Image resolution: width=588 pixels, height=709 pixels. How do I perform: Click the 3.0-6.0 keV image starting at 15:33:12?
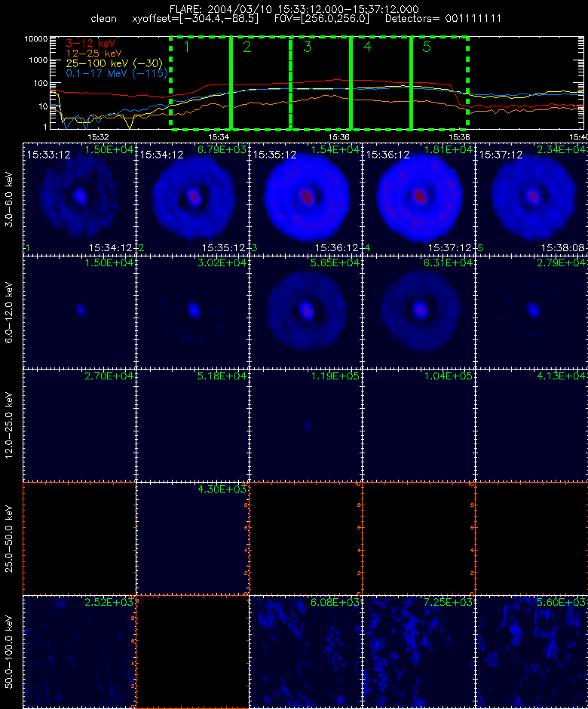tap(80, 199)
